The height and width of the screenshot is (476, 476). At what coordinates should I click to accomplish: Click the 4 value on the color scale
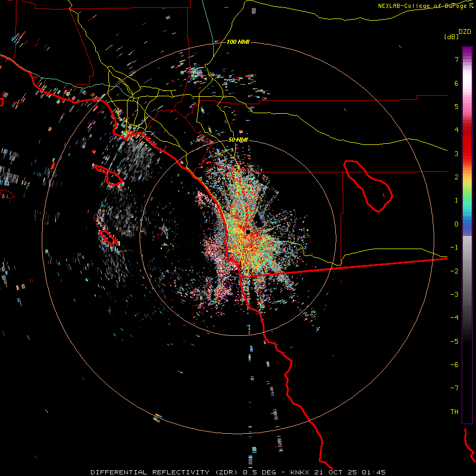(x=456, y=130)
